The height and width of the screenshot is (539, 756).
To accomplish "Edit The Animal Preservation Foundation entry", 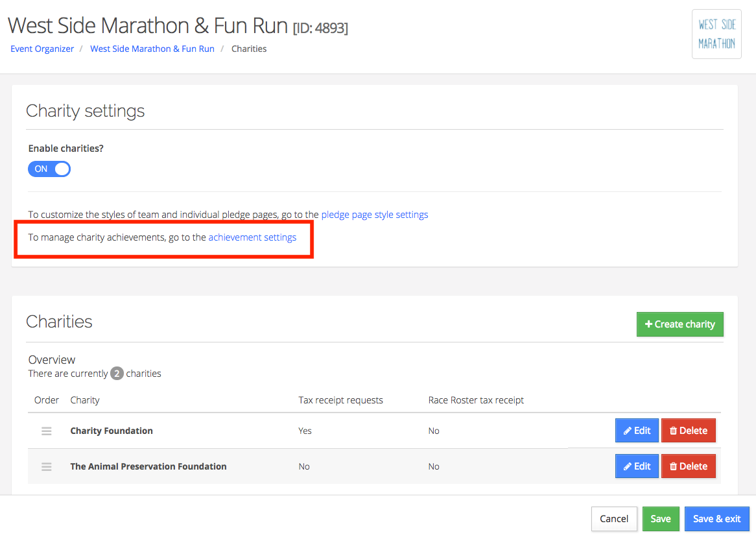I will (637, 466).
